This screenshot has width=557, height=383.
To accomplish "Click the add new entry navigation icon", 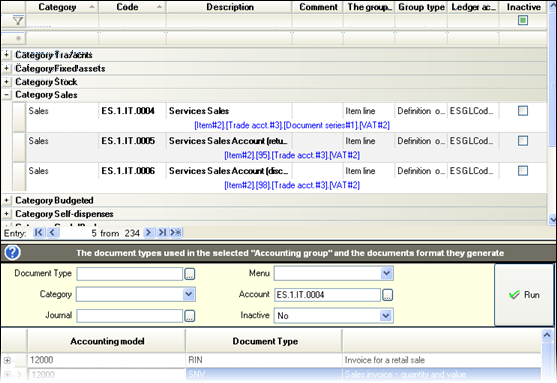I will click(176, 233).
